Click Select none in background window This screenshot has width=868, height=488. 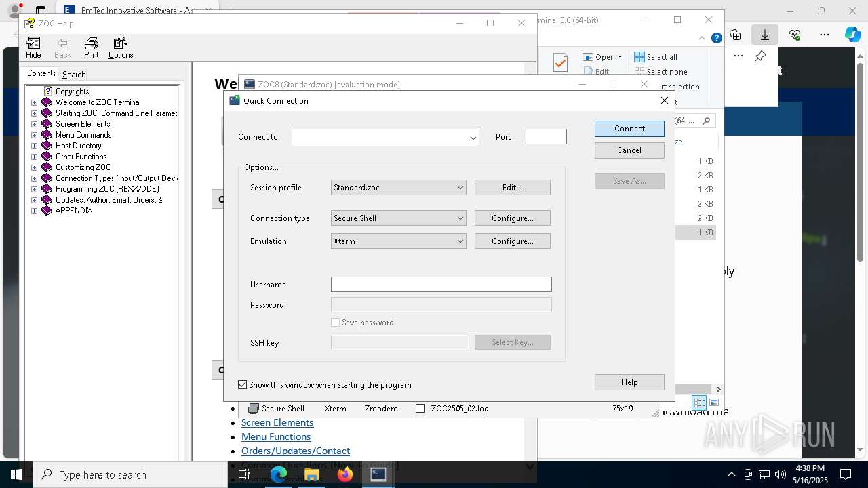661,72
